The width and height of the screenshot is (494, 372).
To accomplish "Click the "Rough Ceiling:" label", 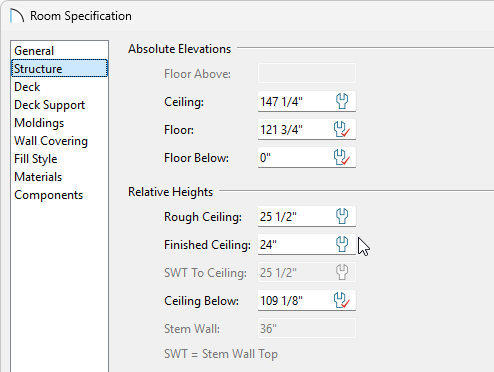I will [203, 217].
